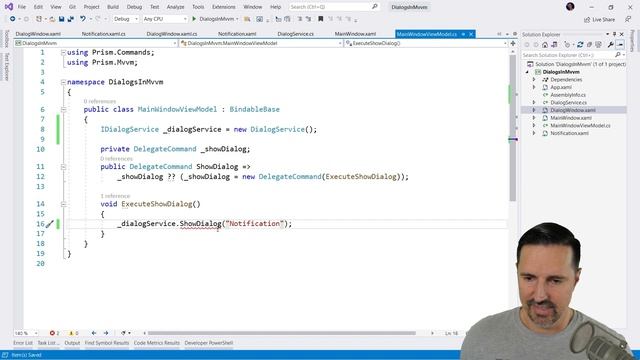Select AssemblyInfo.cs in Solution Explorer
Screen dimensions: 640x360
click(x=568, y=95)
